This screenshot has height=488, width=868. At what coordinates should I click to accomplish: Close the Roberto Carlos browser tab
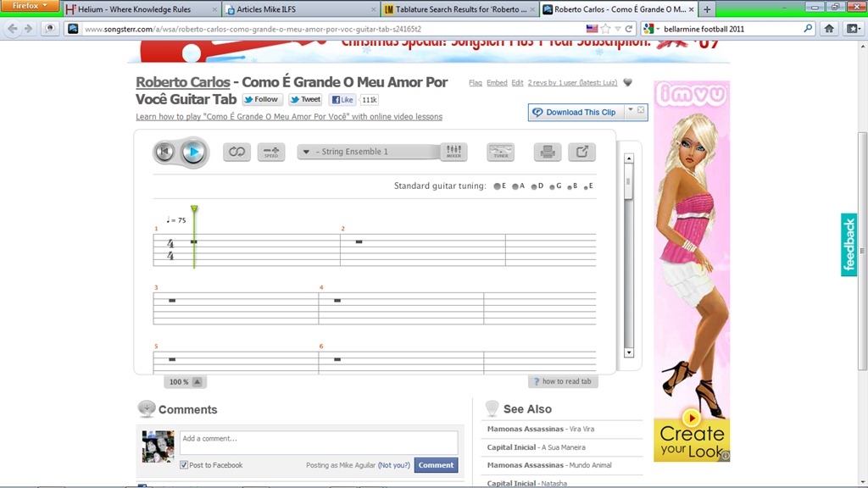[x=691, y=9]
